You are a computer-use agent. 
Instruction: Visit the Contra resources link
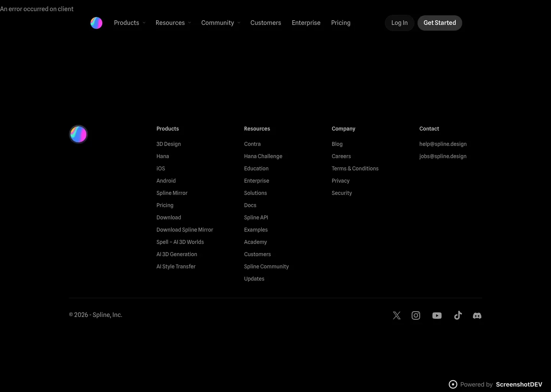(x=253, y=144)
